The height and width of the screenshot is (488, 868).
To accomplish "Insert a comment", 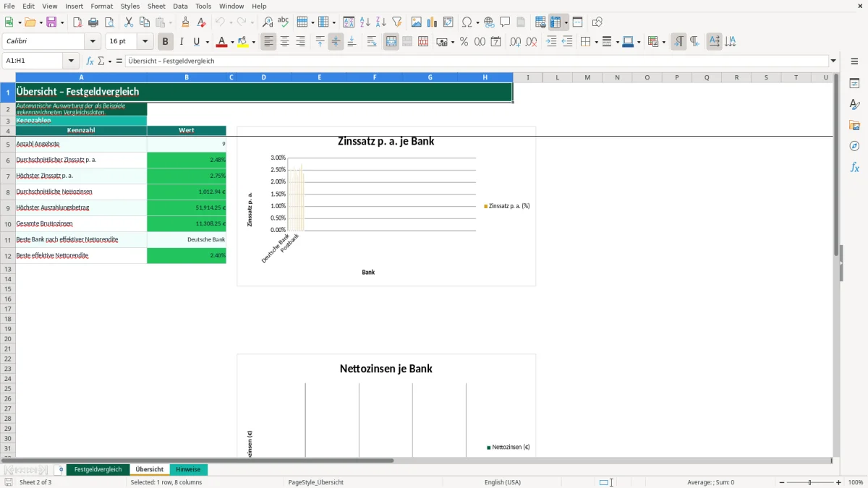I will (x=505, y=22).
